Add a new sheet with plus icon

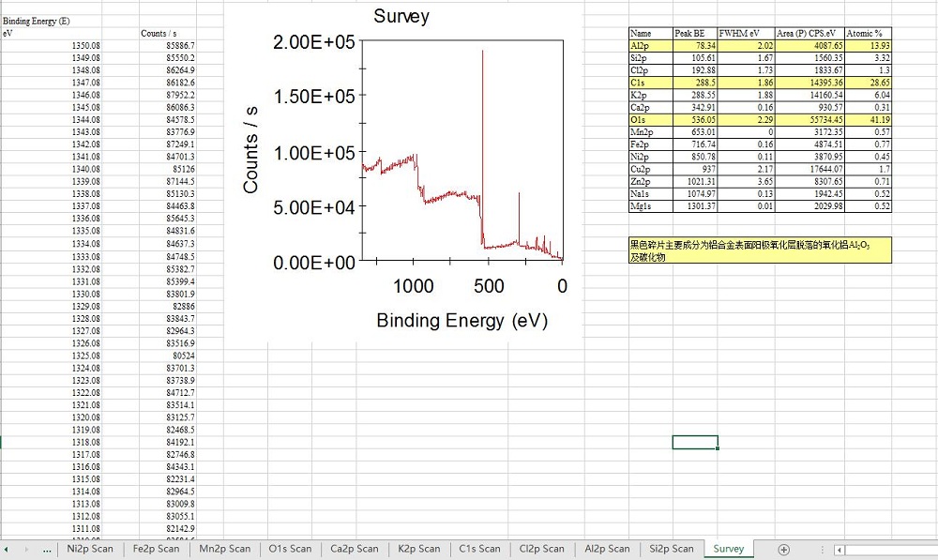784,549
